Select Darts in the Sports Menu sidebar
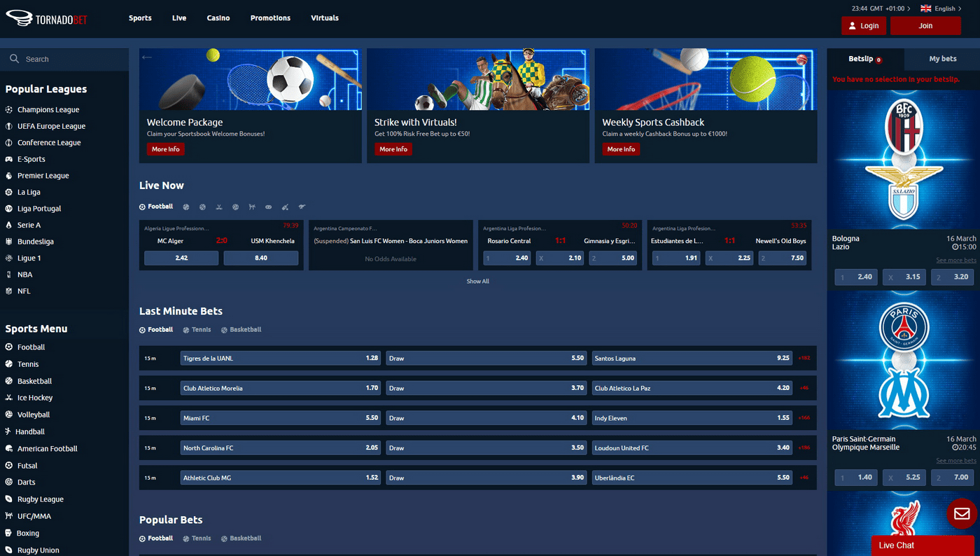This screenshot has width=980, height=556. 25,482
